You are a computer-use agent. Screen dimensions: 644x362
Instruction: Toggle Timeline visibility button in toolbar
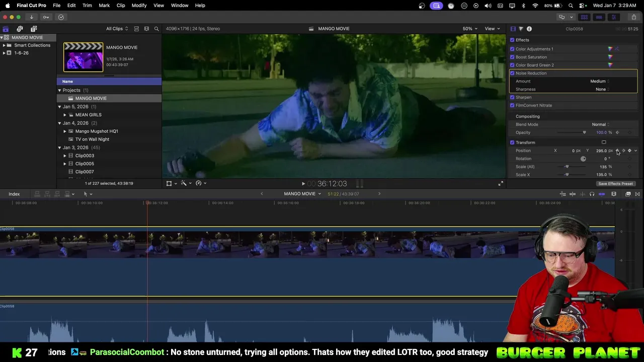(599, 17)
